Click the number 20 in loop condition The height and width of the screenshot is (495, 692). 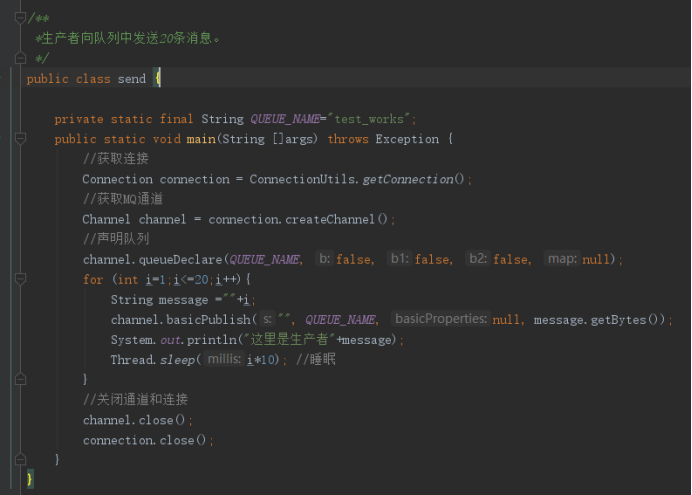[x=201, y=280]
